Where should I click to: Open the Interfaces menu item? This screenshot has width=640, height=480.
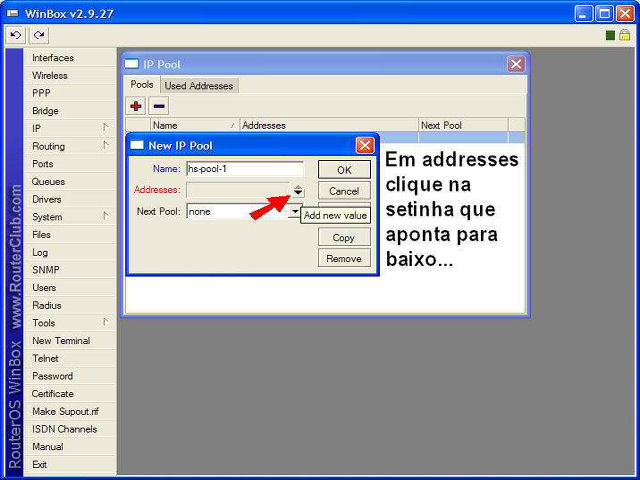tap(70, 58)
